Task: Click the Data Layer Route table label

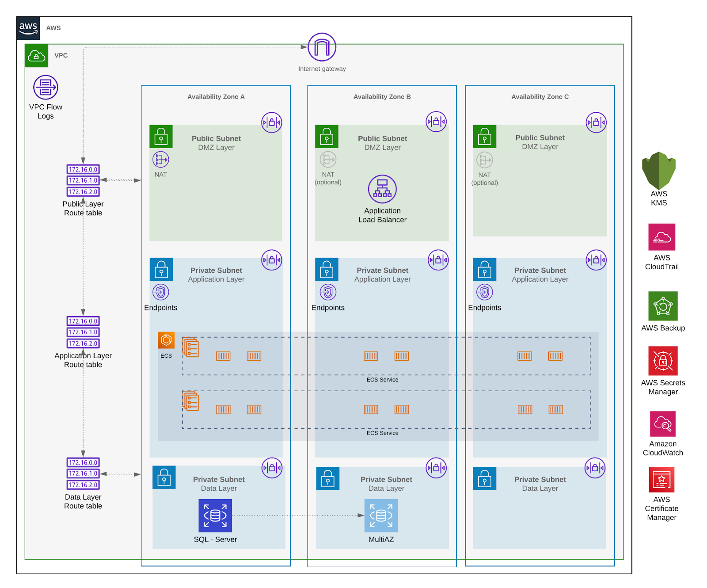Action: pos(83,501)
